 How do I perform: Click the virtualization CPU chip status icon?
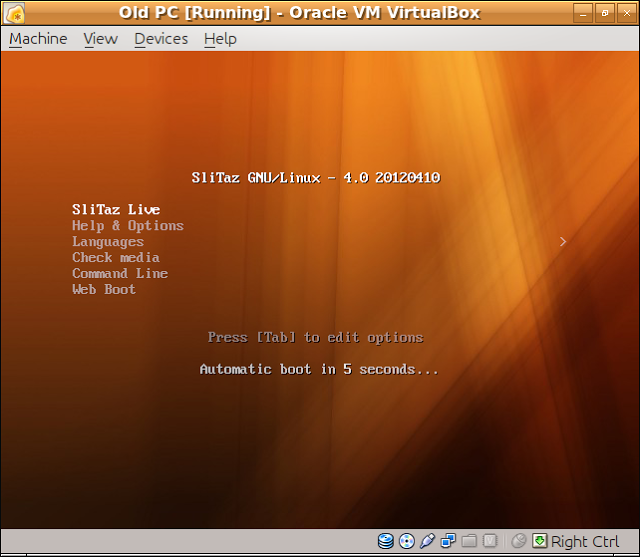tap(490, 541)
